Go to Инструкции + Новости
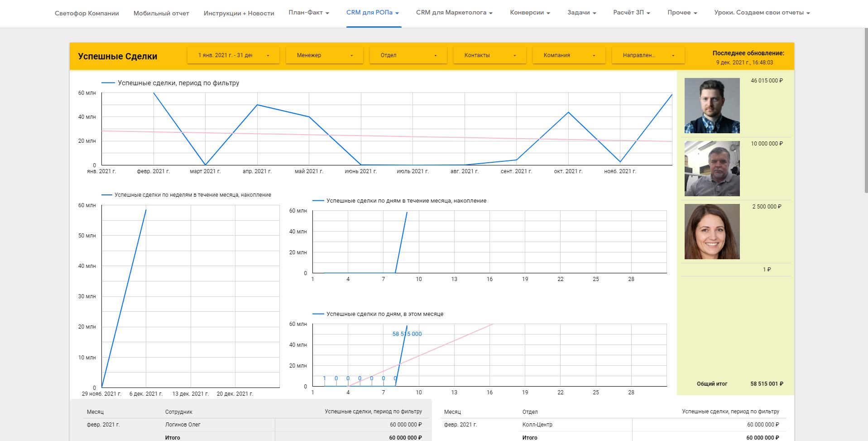868x441 pixels. coord(239,13)
